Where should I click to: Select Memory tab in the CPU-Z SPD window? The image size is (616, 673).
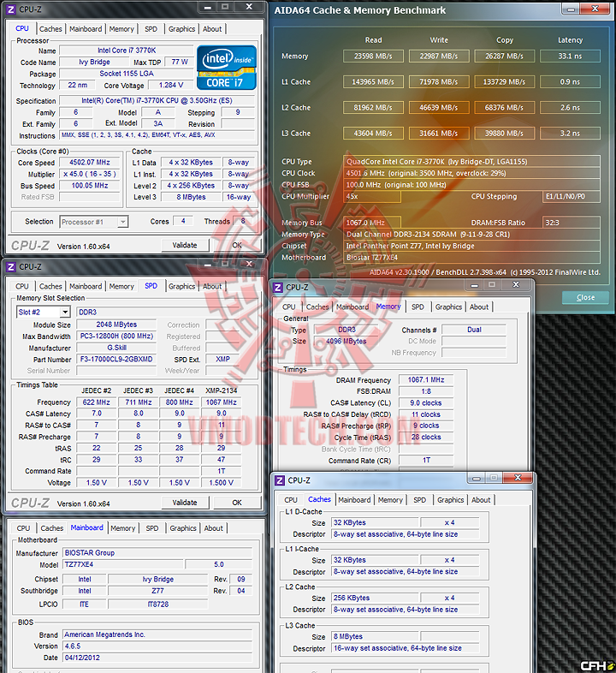coord(121,286)
